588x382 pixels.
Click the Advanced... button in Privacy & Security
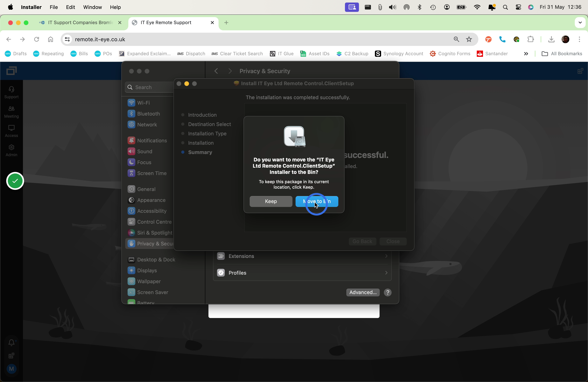pos(363,292)
